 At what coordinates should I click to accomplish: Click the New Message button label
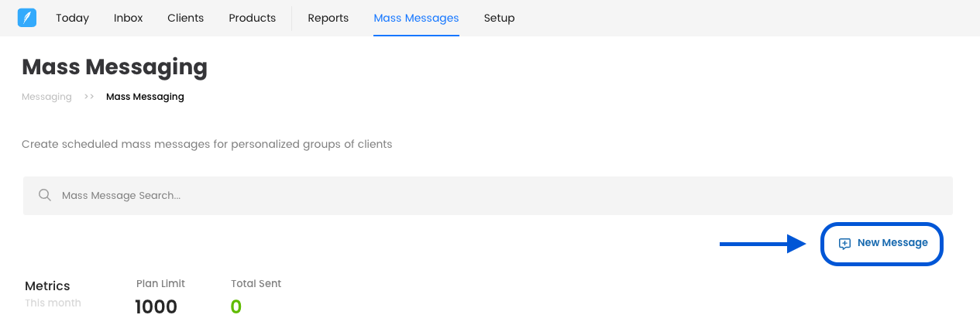click(892, 243)
